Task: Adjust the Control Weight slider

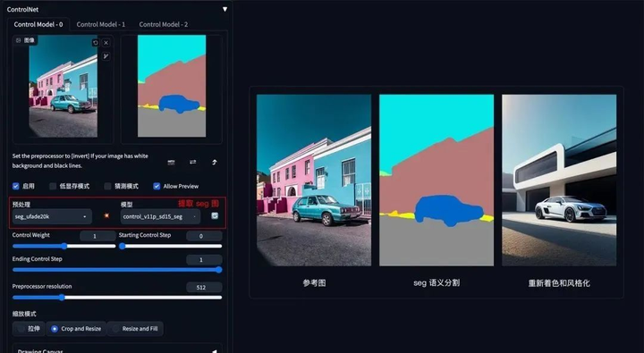Action: 64,247
